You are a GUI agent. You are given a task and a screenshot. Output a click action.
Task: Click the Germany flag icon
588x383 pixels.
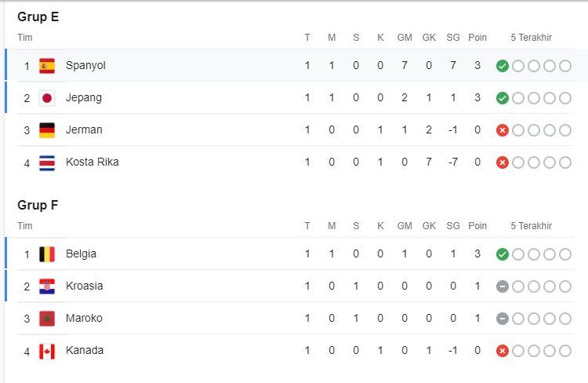click(47, 130)
